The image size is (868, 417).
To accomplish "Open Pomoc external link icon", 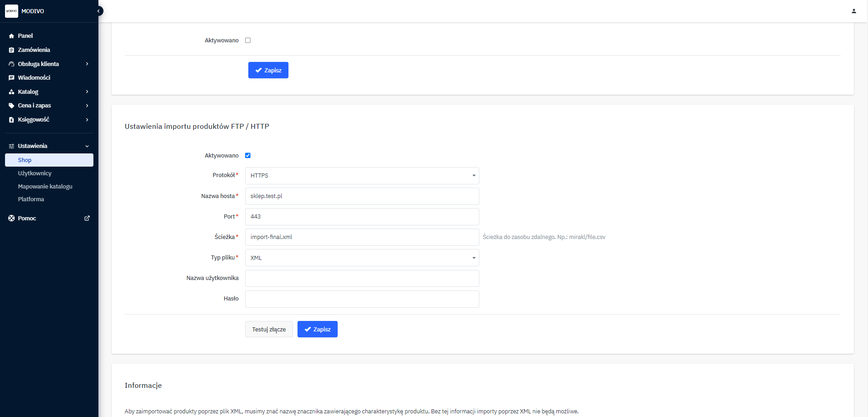I will coord(87,219).
